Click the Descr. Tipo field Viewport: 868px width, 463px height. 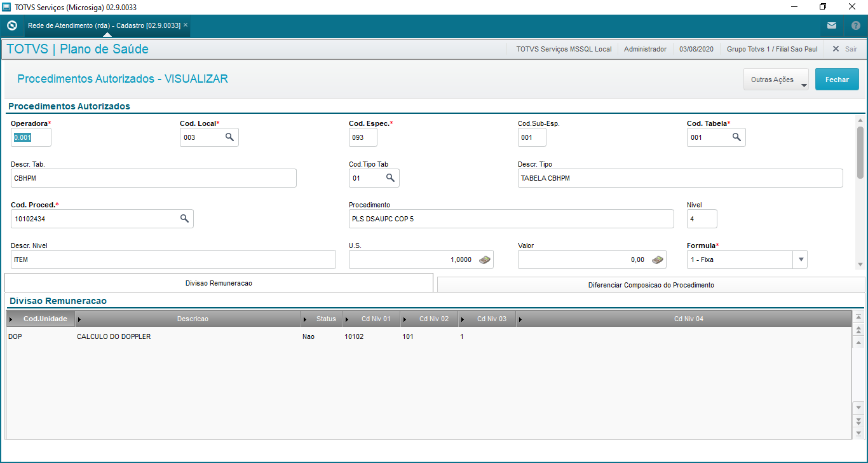click(x=681, y=178)
